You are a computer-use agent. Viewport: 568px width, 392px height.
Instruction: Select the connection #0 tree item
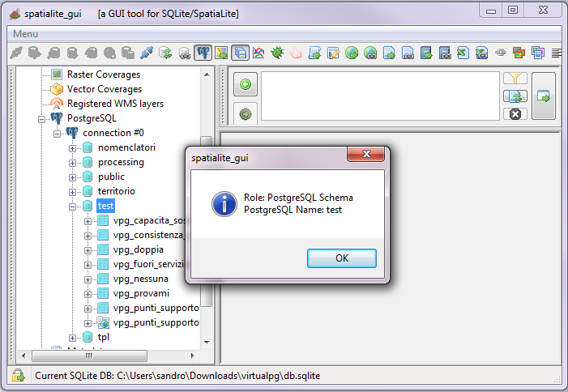[113, 133]
